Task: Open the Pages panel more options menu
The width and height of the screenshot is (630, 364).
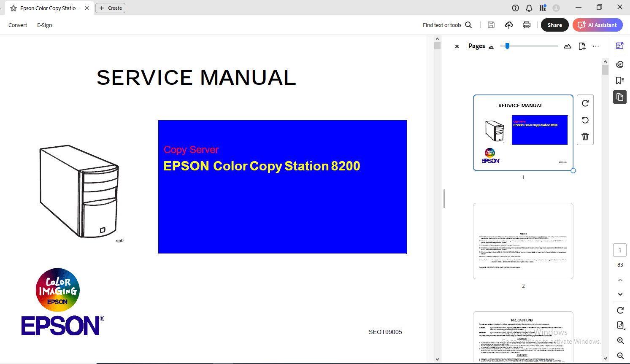Action: tap(596, 46)
